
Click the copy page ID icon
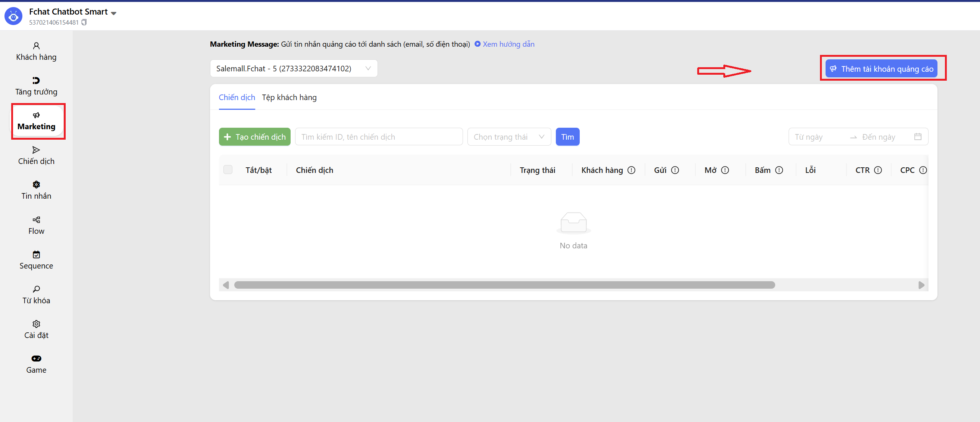pos(84,22)
